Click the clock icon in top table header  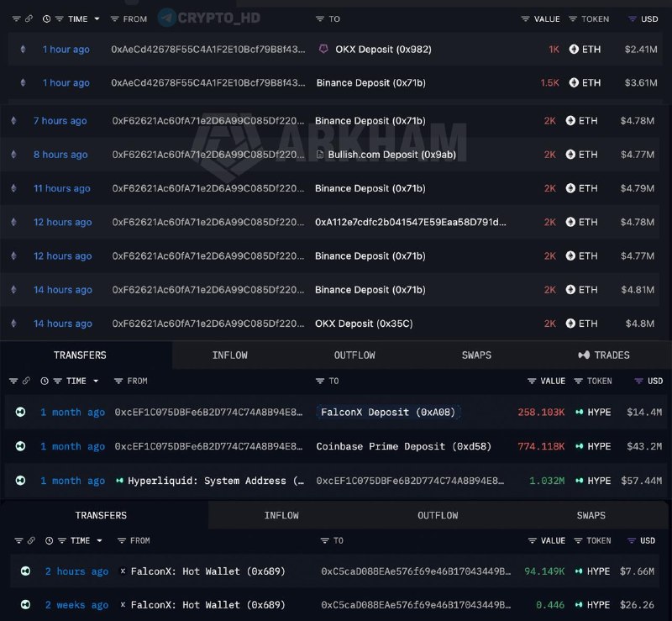(x=47, y=18)
